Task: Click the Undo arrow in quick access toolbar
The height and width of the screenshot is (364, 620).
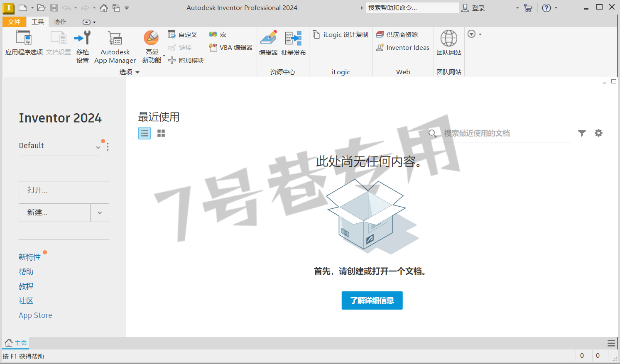Action: tap(66, 7)
